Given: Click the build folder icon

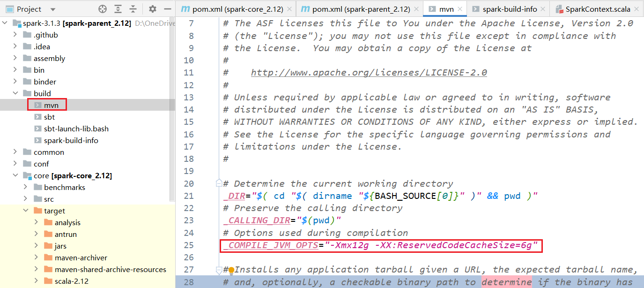Looking at the screenshot, I should 26,93.
